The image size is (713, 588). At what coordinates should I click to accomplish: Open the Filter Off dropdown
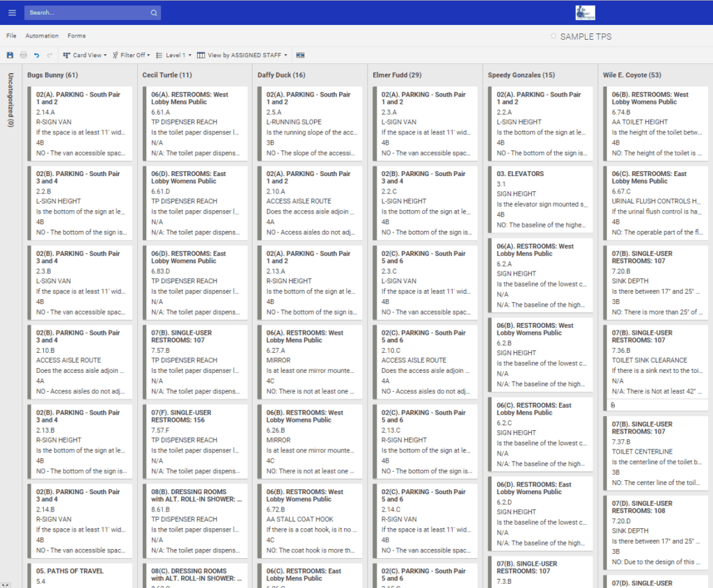132,55
